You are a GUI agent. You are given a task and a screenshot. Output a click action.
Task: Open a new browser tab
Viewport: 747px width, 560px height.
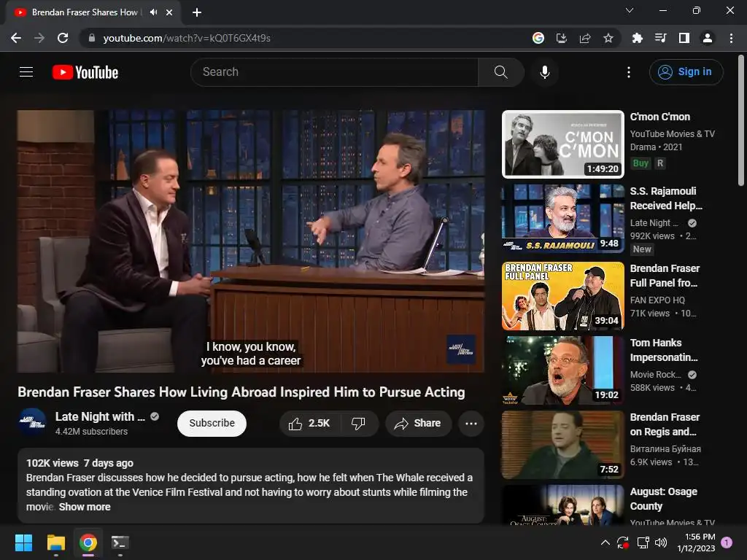(x=197, y=12)
